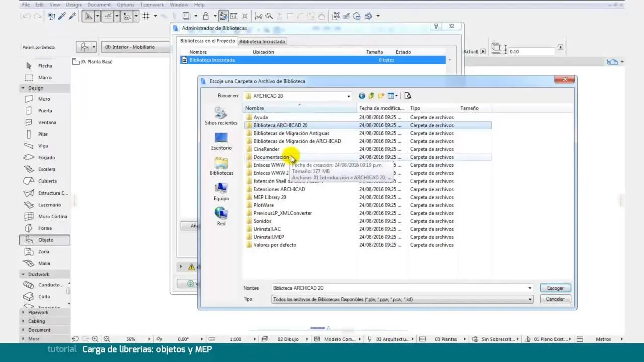Click the Escoger button
Image resolution: width=644 pixels, height=362 pixels.
[555, 288]
